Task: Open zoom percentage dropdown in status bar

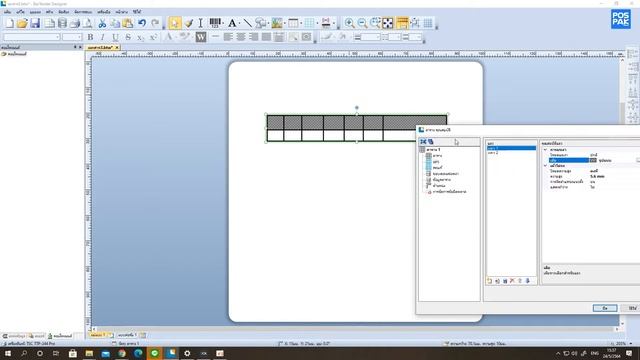Action: tap(631, 344)
